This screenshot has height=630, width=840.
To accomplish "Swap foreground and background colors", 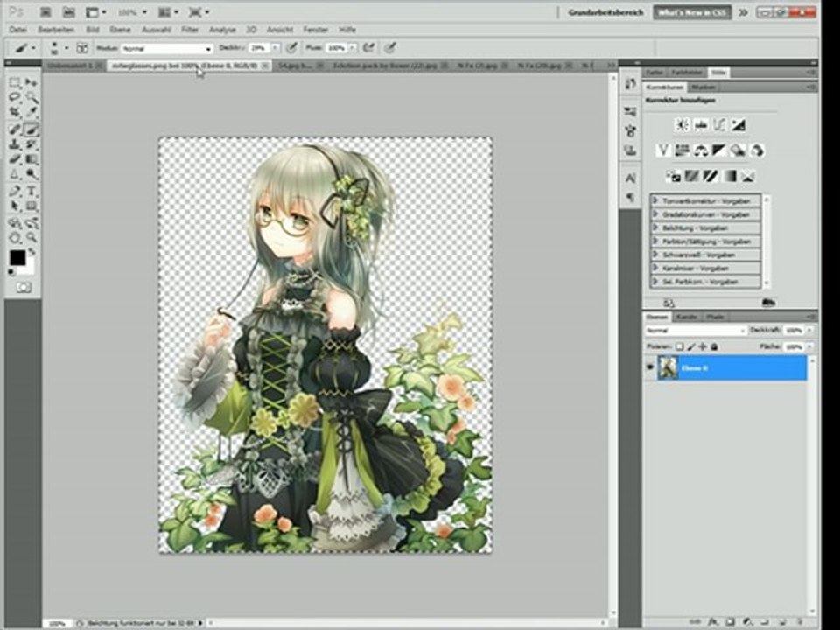I will 32,251.
